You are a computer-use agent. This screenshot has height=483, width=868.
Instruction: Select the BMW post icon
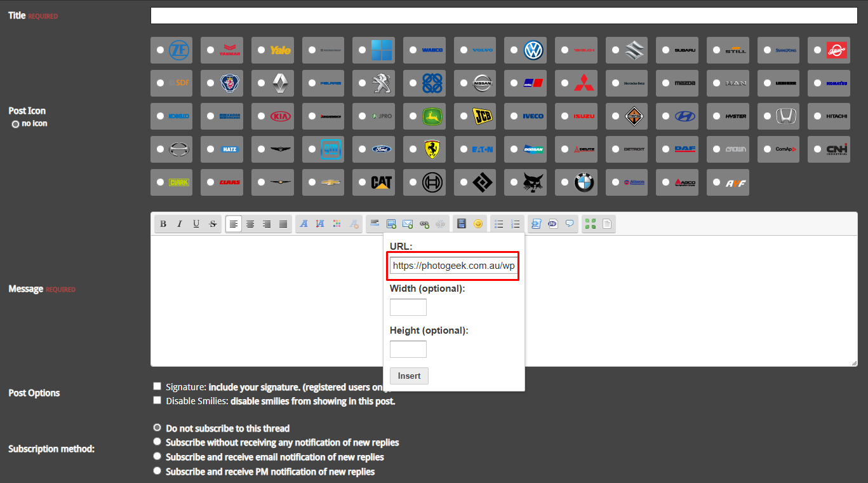[564, 182]
